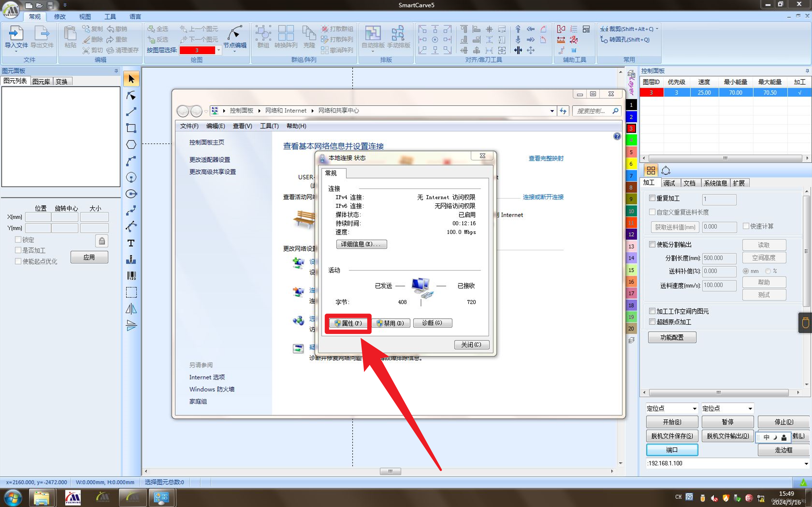Click the 转圆孔(Shift+Q) tool
The height and width of the screenshot is (507, 812).
point(625,40)
